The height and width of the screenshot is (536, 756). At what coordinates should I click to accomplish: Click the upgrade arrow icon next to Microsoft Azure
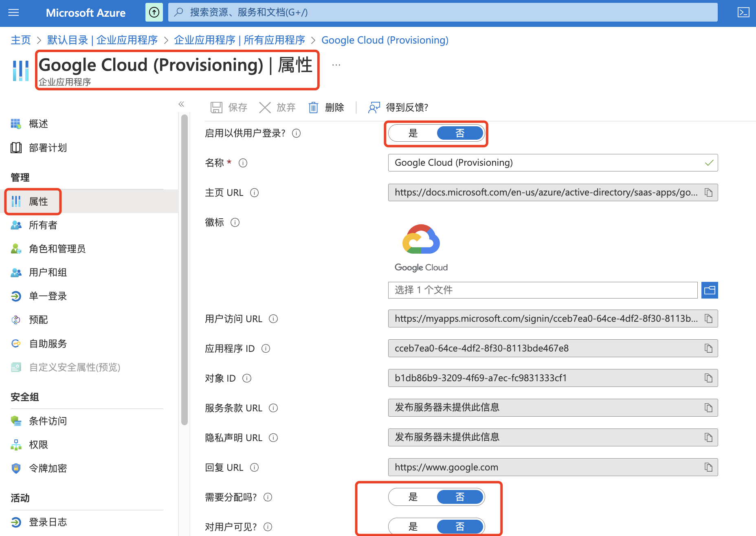154,13
